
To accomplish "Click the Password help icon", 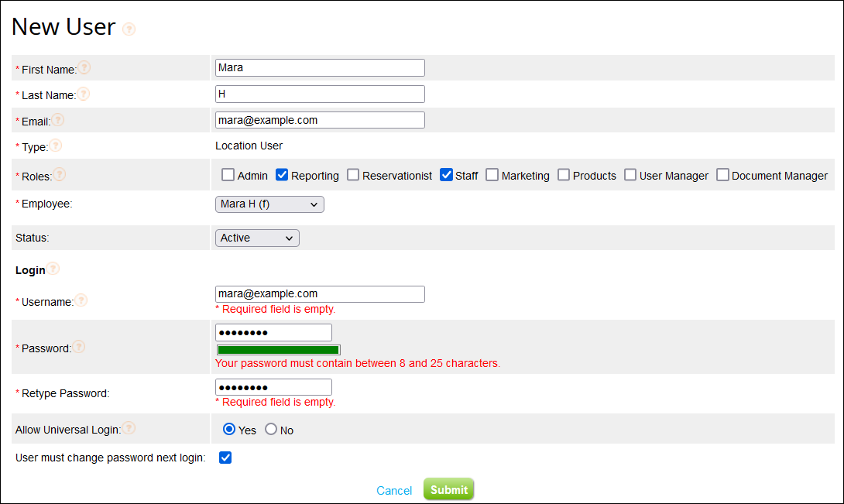I will [78, 347].
